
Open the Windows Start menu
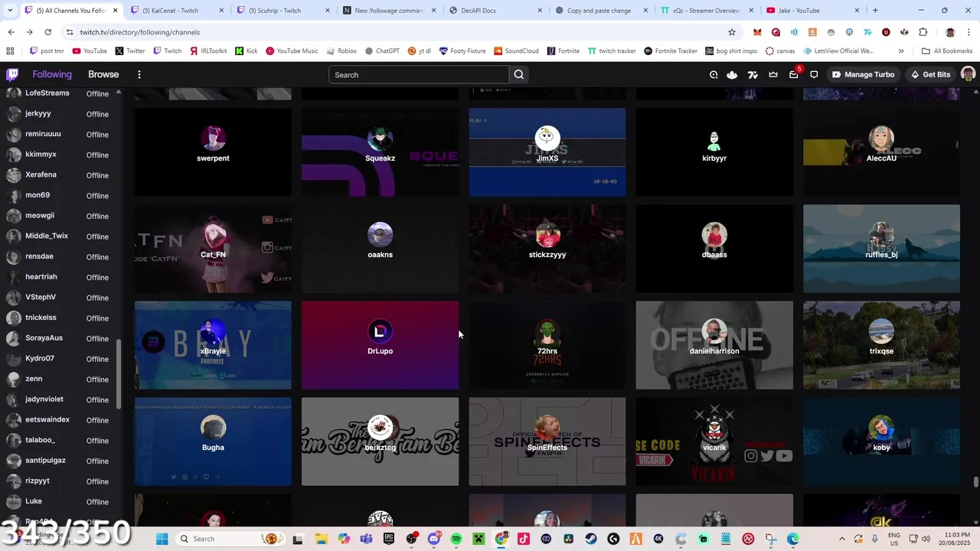coord(162,539)
